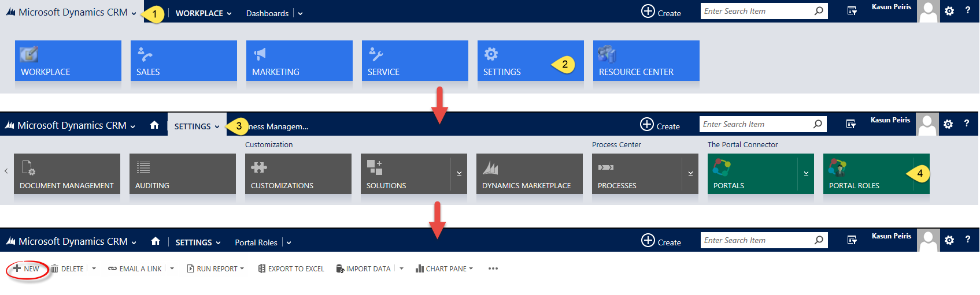Open the DOCUMENT MANAGEMENT tile
The height and width of the screenshot is (295, 980).
click(x=67, y=174)
